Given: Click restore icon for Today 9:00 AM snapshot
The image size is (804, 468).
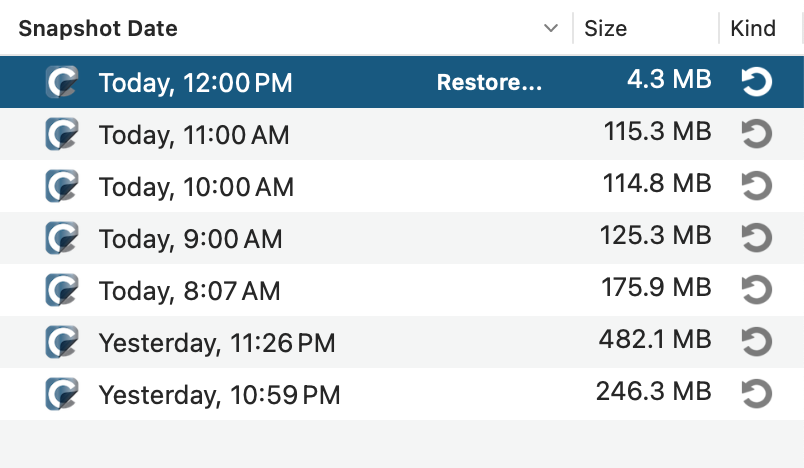Looking at the screenshot, I should pyautogui.click(x=757, y=238).
